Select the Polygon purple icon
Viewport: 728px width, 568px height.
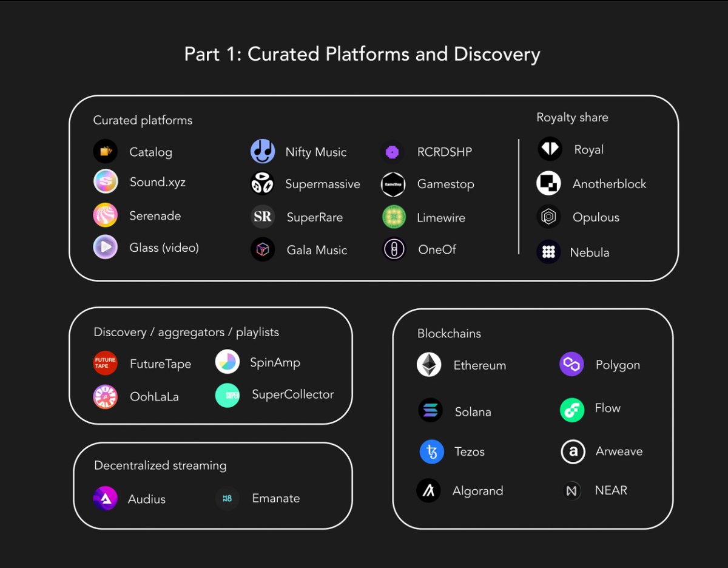[571, 364]
